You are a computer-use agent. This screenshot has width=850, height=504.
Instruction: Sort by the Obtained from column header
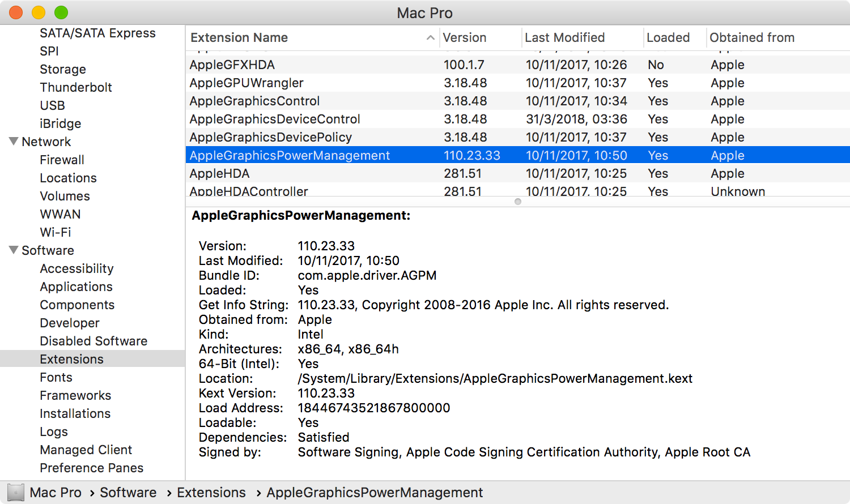(752, 37)
